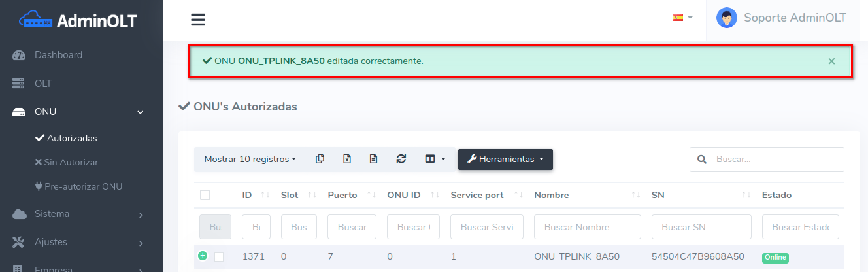This screenshot has width=868, height=272.
Task: Click the Buscar Nombre filter field
Action: (587, 227)
